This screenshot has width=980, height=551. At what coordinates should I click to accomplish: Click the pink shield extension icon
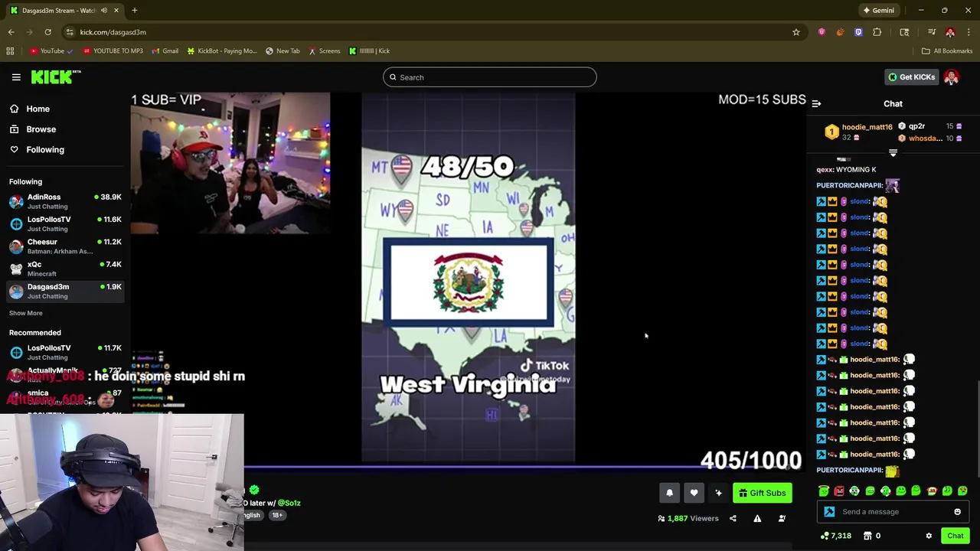pos(822,32)
